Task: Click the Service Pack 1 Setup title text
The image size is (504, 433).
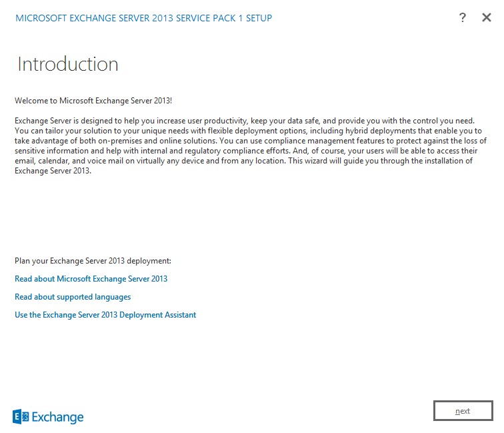Action: click(143, 18)
